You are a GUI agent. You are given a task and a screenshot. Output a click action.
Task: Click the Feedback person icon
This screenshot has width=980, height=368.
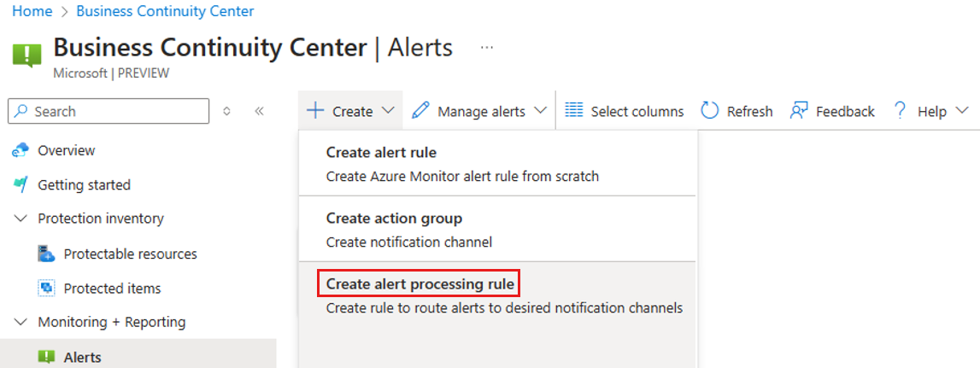pyautogui.click(x=799, y=111)
